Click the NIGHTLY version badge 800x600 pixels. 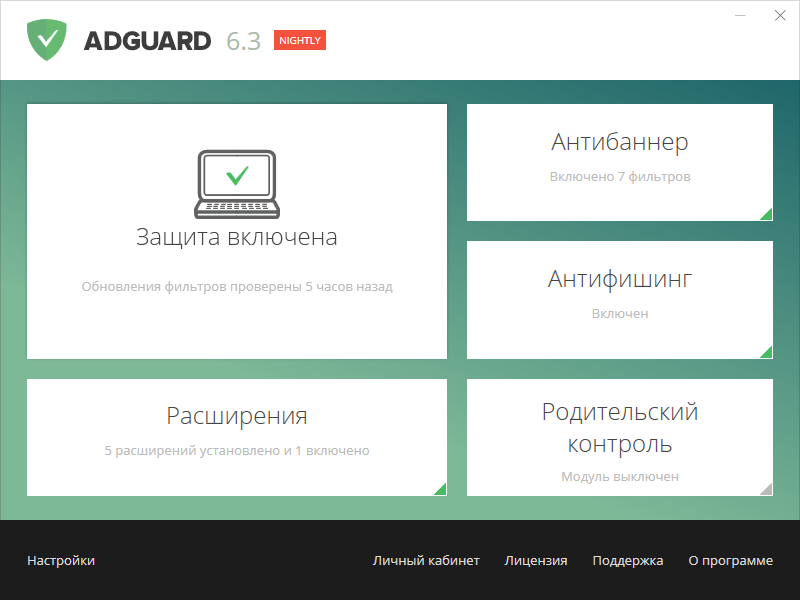[300, 41]
